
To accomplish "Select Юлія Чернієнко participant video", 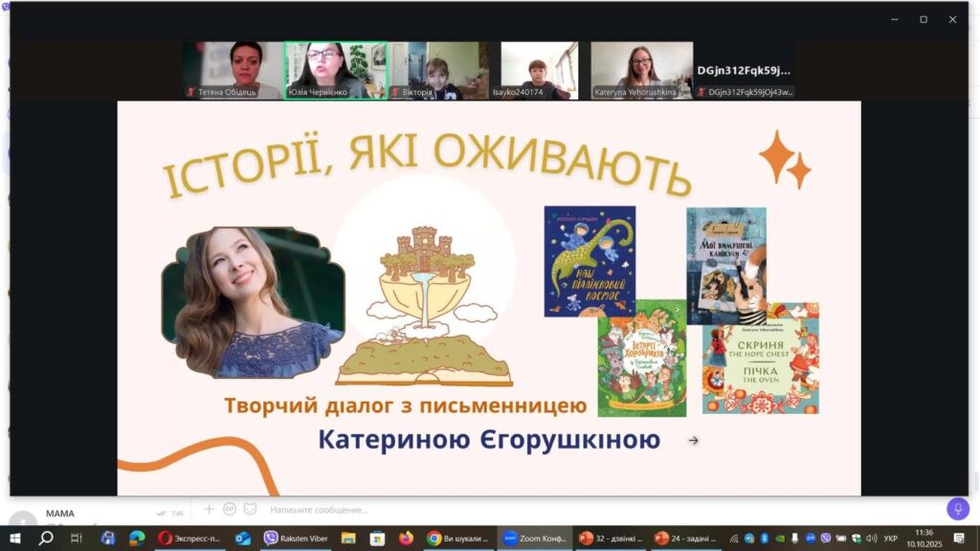I will click(x=336, y=70).
